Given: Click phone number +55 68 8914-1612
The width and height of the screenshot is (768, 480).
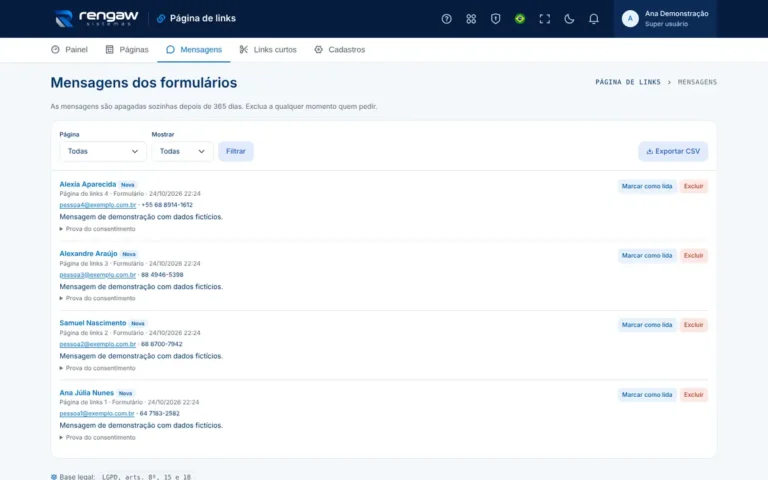Looking at the screenshot, I should (167, 205).
